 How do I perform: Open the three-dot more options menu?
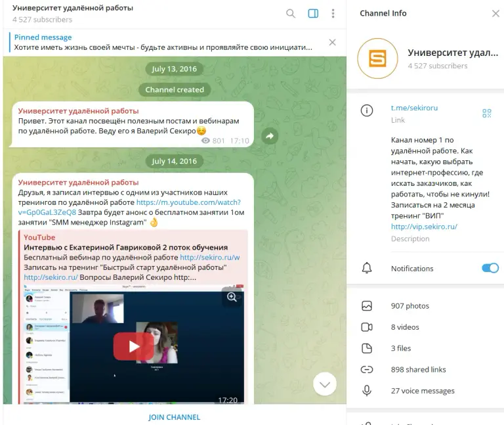[333, 14]
